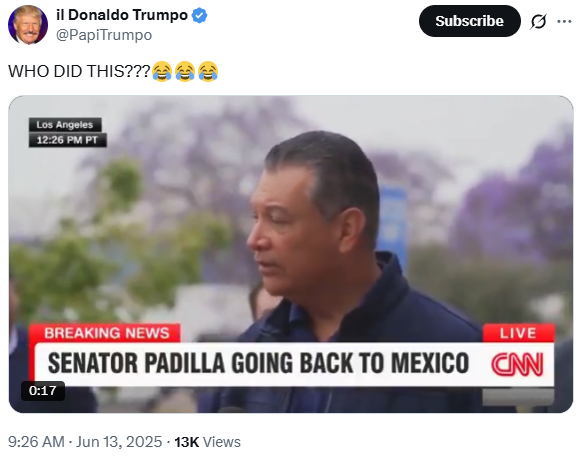Viewport: 587px width, 462px height.
Task: Click the 0:17 video duration badge
Action: pyautogui.click(x=43, y=390)
